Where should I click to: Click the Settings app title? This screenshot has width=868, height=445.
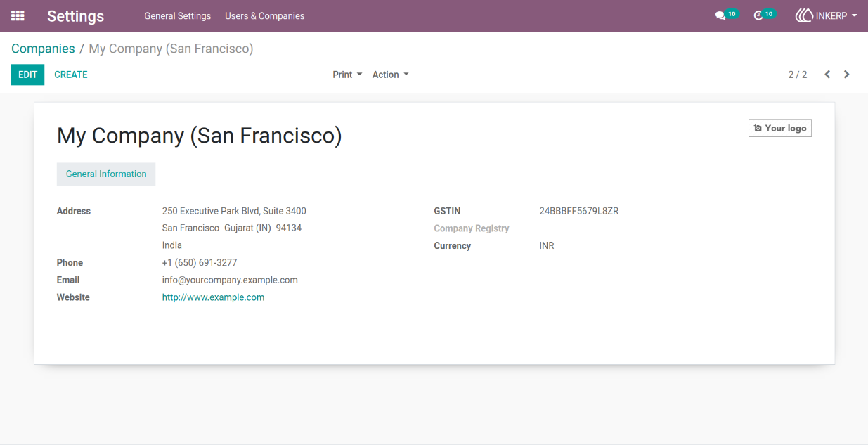75,16
